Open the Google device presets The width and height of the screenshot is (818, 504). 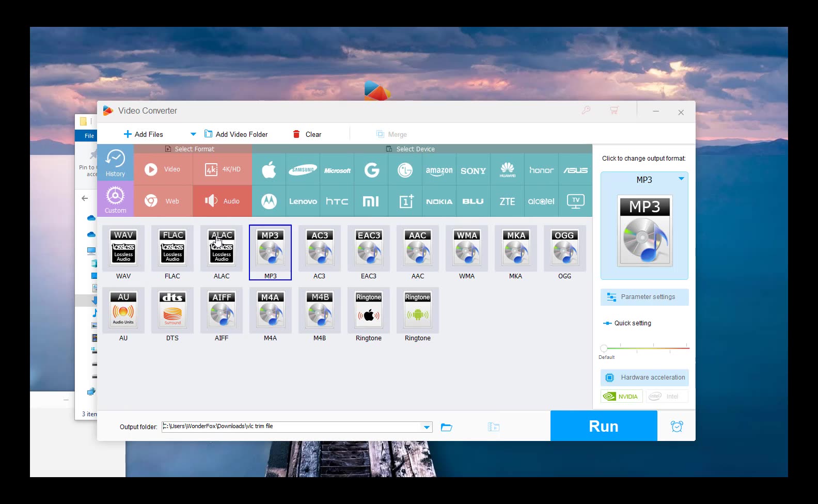tap(371, 169)
